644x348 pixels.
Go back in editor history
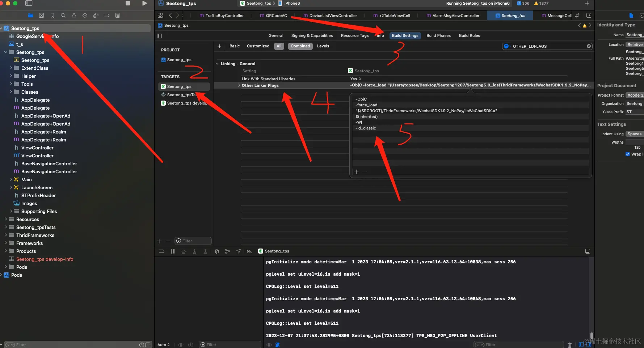pos(171,16)
